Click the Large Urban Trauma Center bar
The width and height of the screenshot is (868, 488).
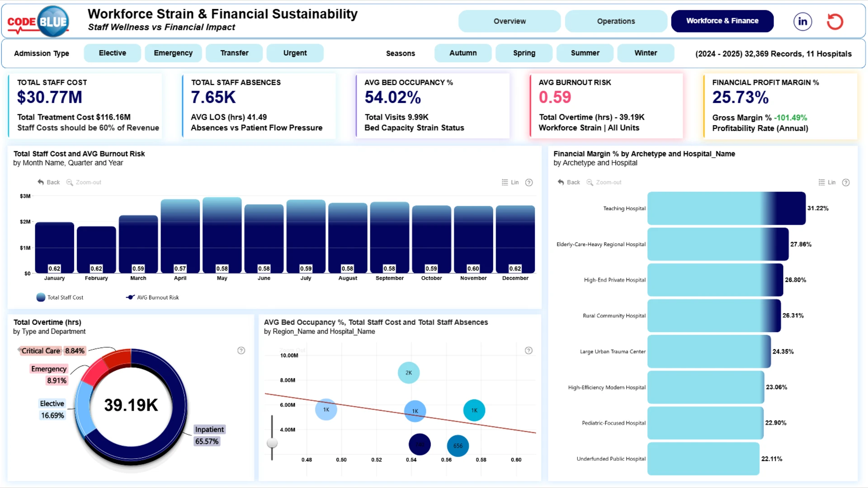[709, 351]
